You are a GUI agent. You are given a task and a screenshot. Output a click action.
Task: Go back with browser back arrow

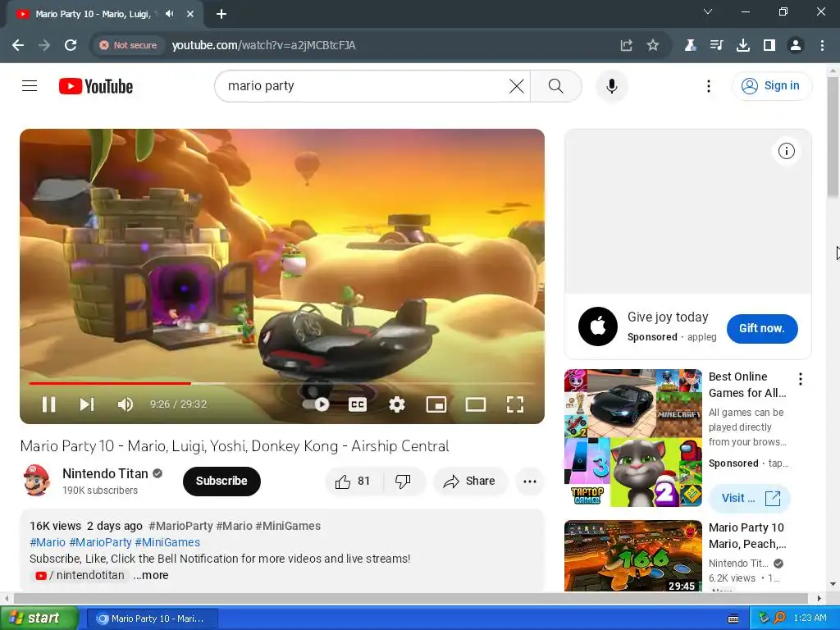(x=18, y=46)
